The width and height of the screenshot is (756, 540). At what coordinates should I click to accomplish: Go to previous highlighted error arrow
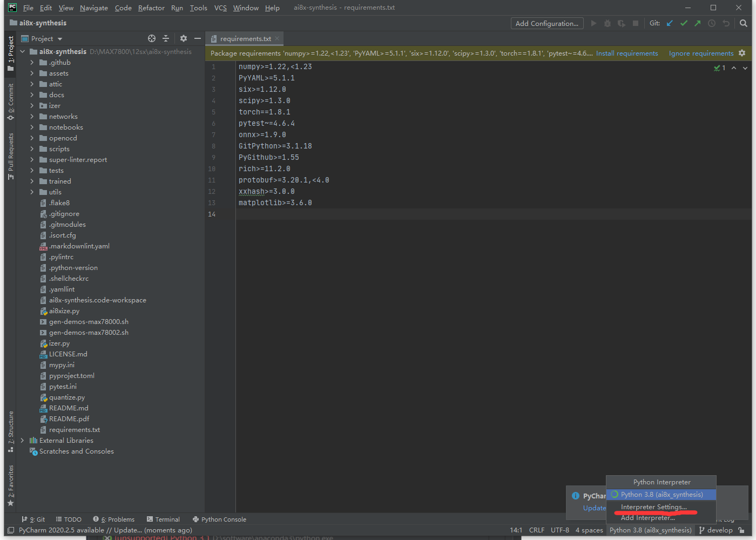(734, 67)
